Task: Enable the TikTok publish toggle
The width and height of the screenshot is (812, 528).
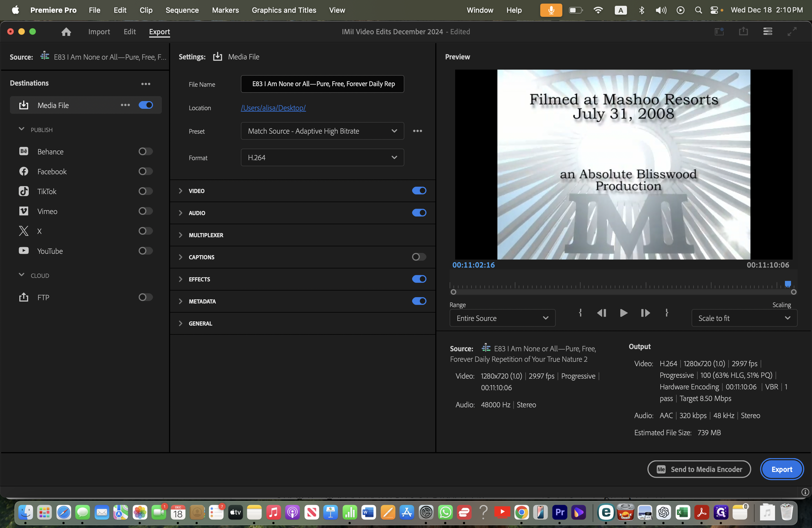Action: coord(146,191)
